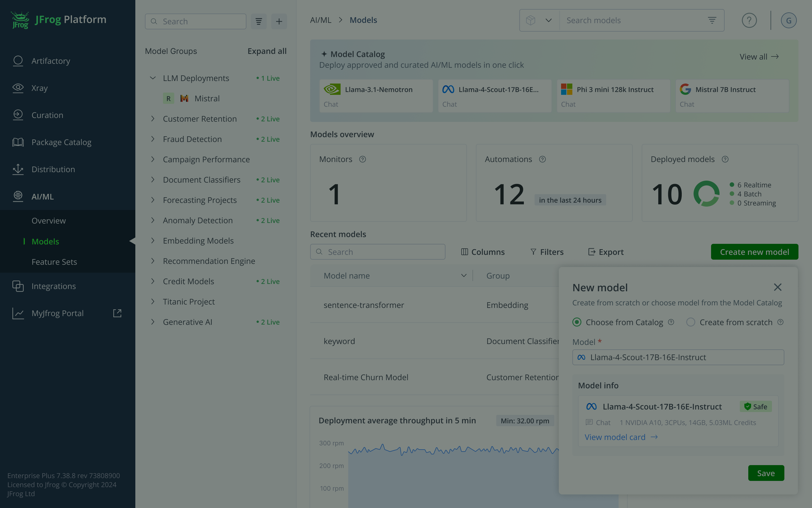Click the Model name column sort chevron

[x=464, y=275]
